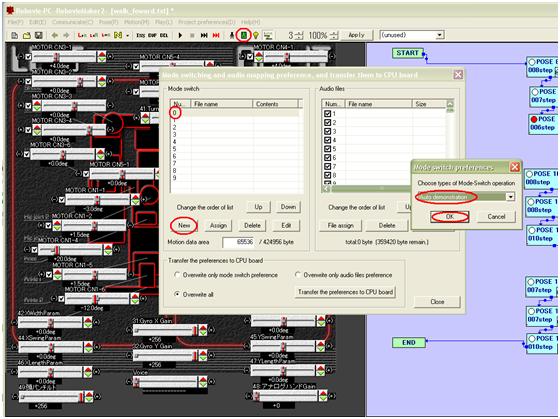Image resolution: width=560 pixels, height=419 pixels.
Task: Toggle audio file 5 checkbox
Action: point(327,149)
